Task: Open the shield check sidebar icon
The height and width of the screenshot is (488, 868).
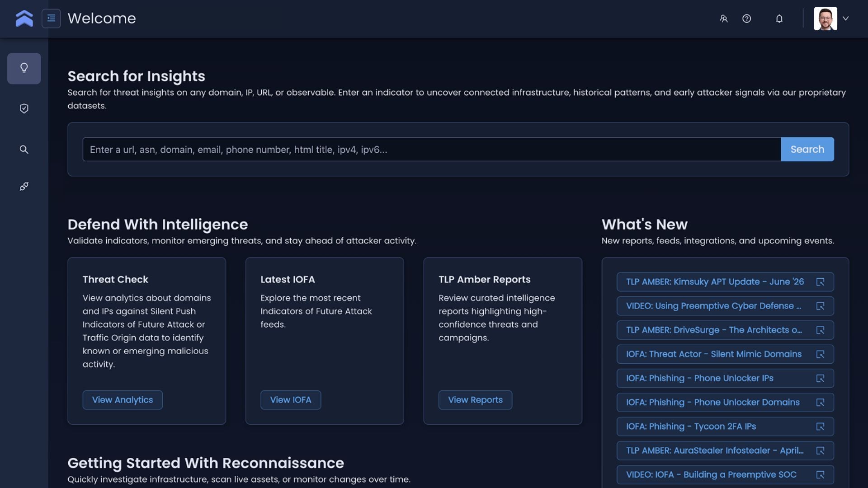Action: (x=24, y=108)
